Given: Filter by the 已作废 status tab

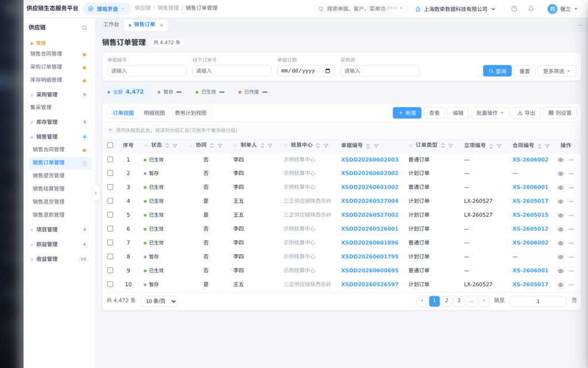Looking at the screenshot, I should point(253,92).
